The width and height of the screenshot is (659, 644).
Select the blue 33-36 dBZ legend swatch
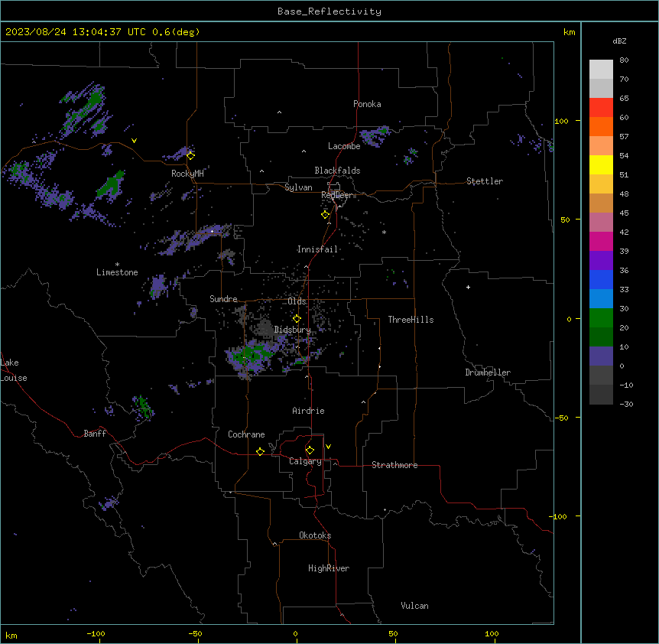(601, 279)
